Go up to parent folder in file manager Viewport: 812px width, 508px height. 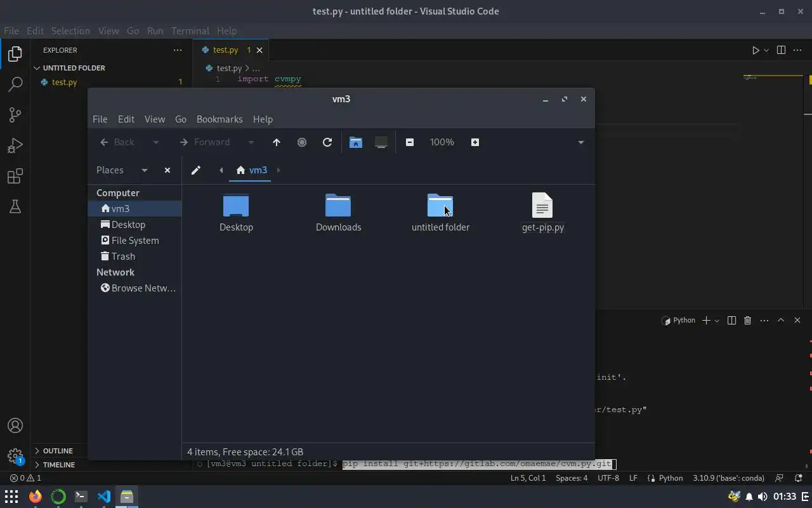[277, 142]
